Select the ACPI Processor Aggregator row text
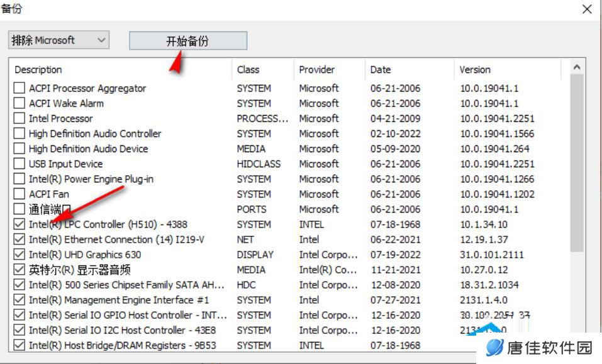The height and width of the screenshot is (364, 602). [87, 88]
